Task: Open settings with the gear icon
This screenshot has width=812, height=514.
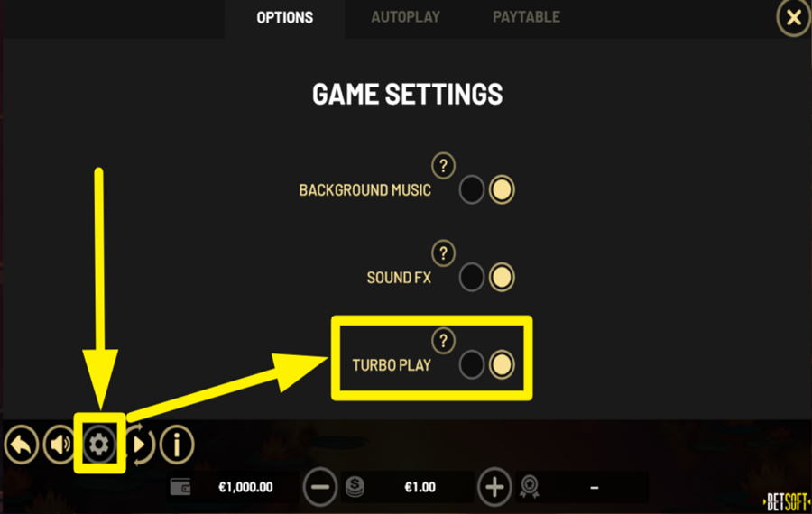Action: coord(99,445)
